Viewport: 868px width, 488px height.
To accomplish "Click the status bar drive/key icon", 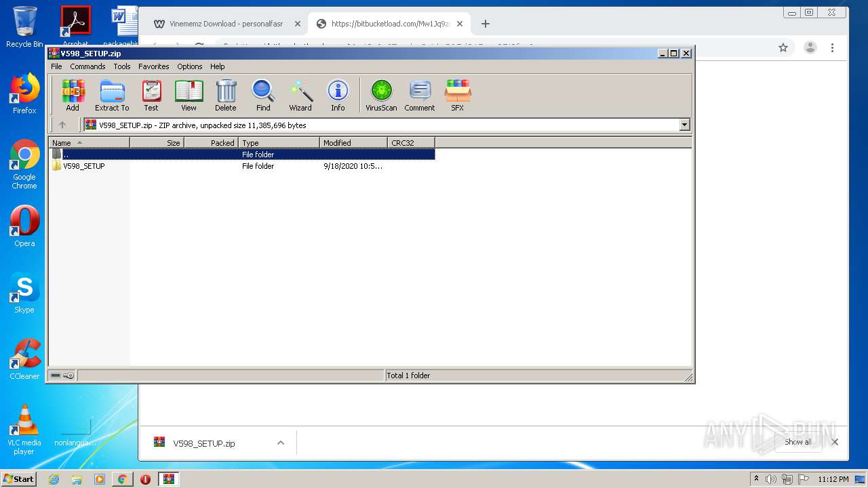I will [62, 375].
